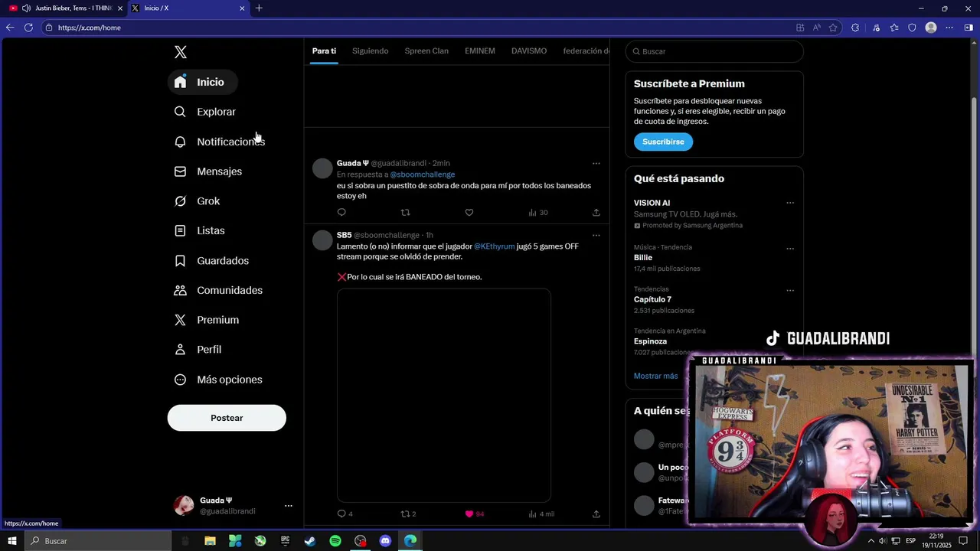980x551 pixels.
Task: Click the Postear button
Action: (227, 418)
